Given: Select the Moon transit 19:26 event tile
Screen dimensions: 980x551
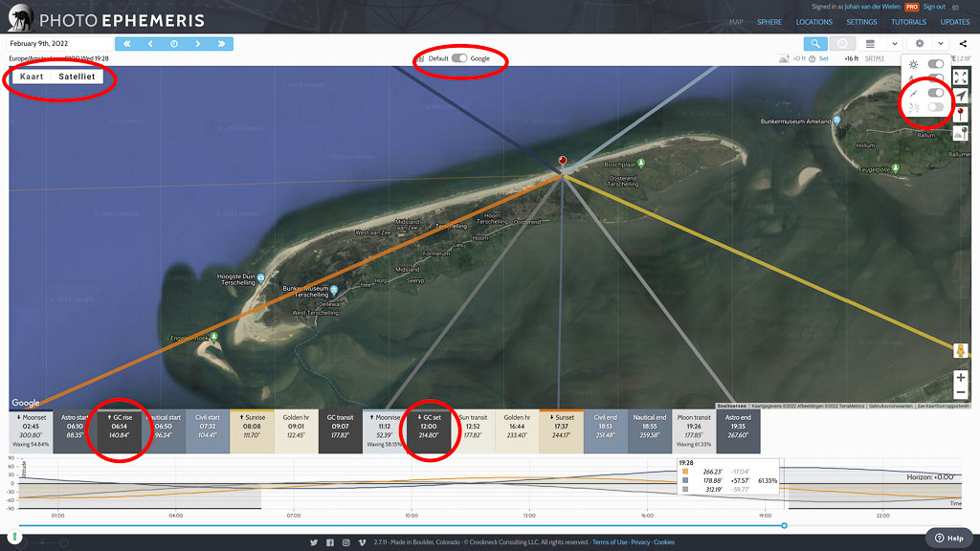Looking at the screenshot, I should pyautogui.click(x=694, y=431).
